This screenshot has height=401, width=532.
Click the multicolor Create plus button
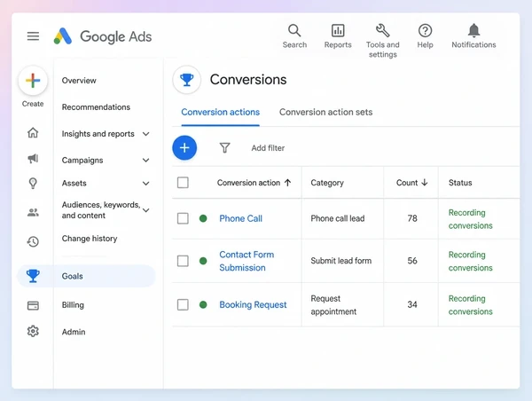pos(33,81)
